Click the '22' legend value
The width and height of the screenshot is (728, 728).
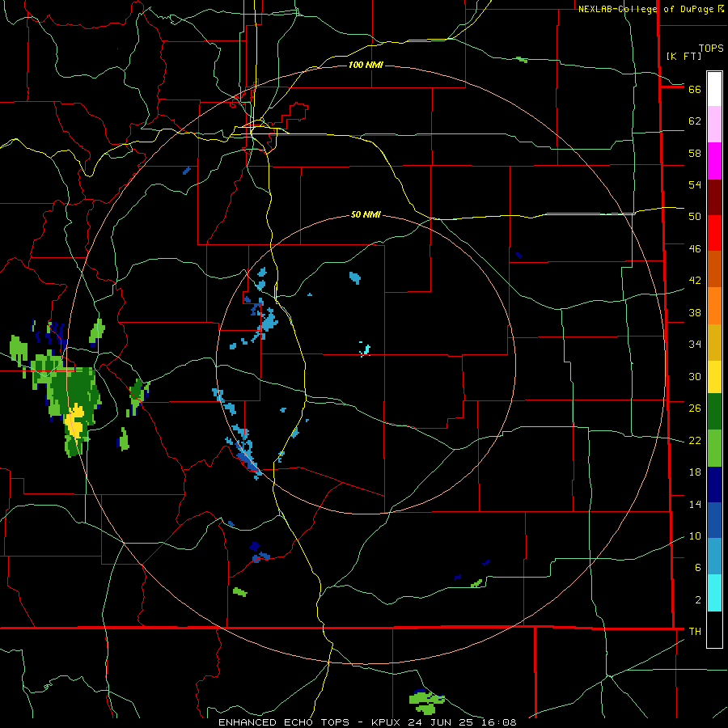coord(695,440)
